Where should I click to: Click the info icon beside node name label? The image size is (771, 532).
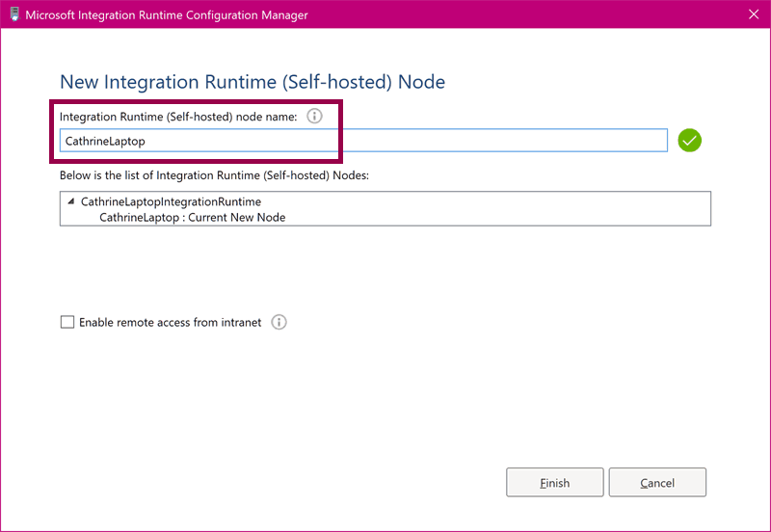coord(314,117)
